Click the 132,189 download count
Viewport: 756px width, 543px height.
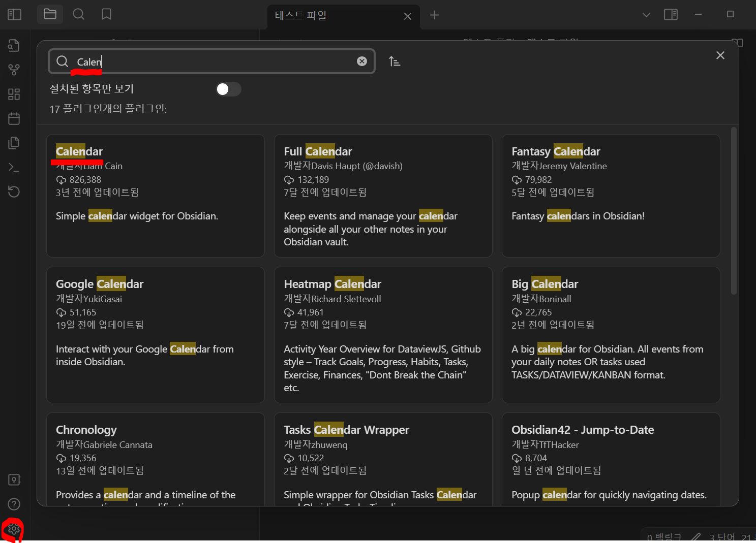[313, 180]
